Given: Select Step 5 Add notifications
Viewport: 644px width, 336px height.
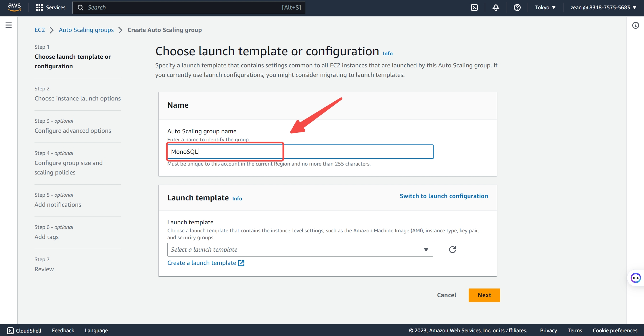Looking at the screenshot, I should (58, 205).
